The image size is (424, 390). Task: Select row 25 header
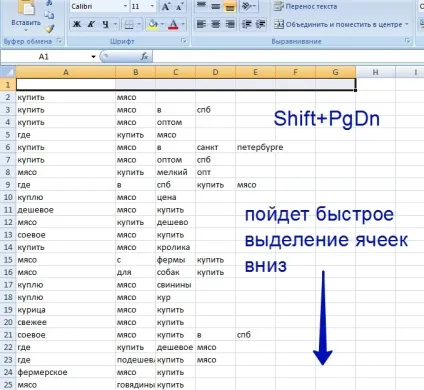click(8, 385)
